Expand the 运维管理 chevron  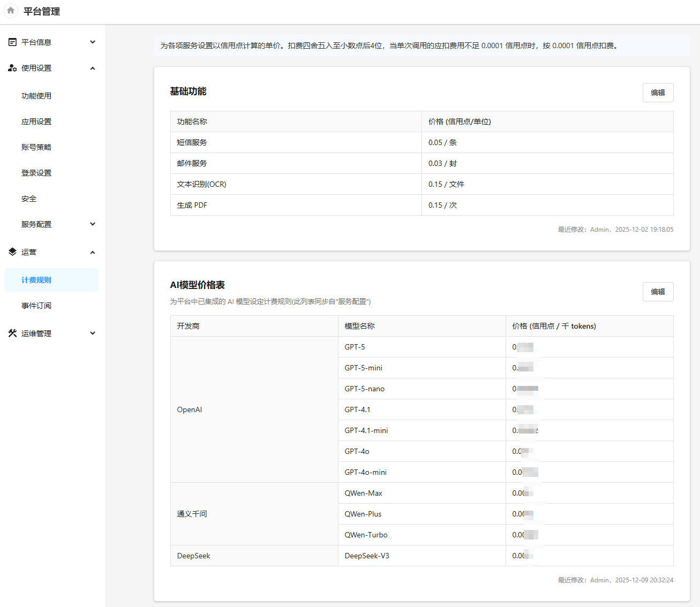(x=93, y=333)
